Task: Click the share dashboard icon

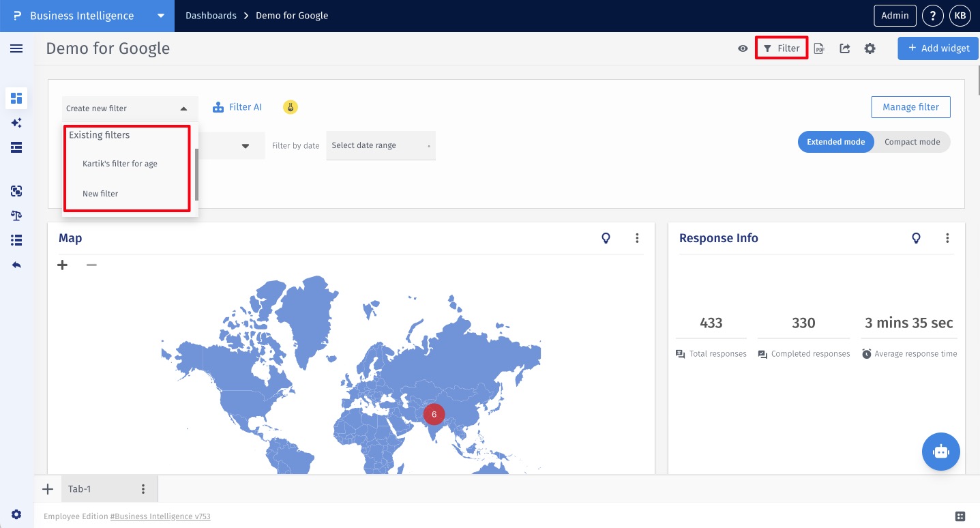Action: (x=844, y=48)
